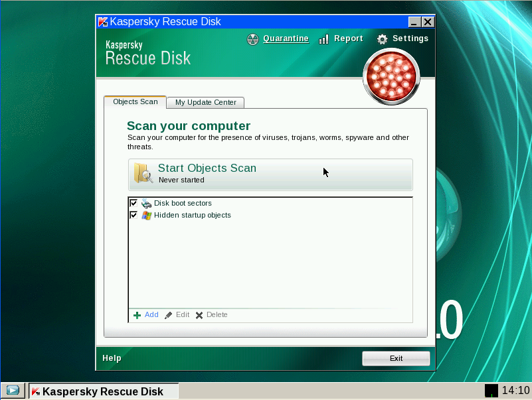Viewport: 532px width, 400px height.
Task: Open Settings from the header
Action: pos(410,38)
